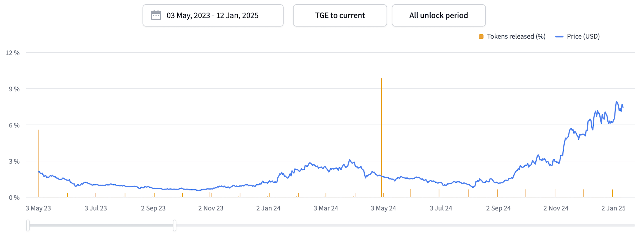The width and height of the screenshot is (644, 235).
Task: Click the calendar icon in the date picker
Action: 156,15
